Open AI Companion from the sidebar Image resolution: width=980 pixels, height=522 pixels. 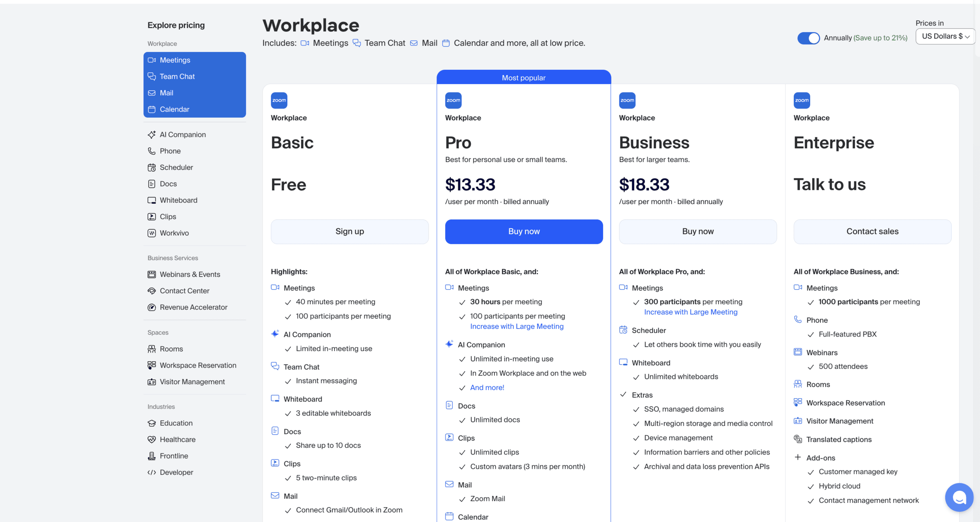click(152, 134)
